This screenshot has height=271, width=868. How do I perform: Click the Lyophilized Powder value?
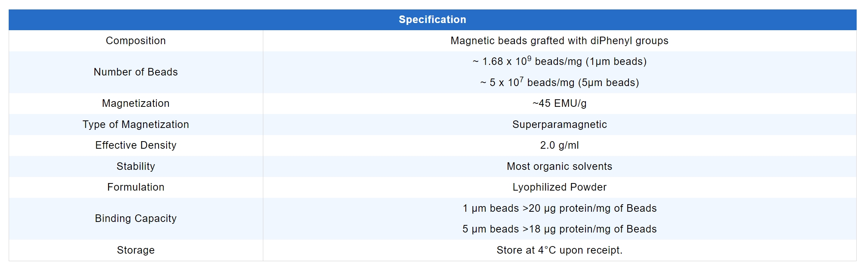[x=559, y=187]
